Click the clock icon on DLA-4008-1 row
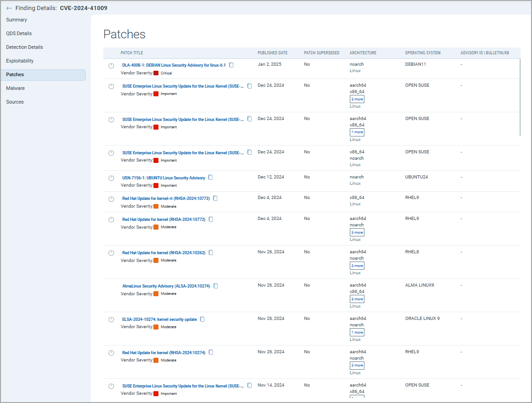 pos(111,66)
